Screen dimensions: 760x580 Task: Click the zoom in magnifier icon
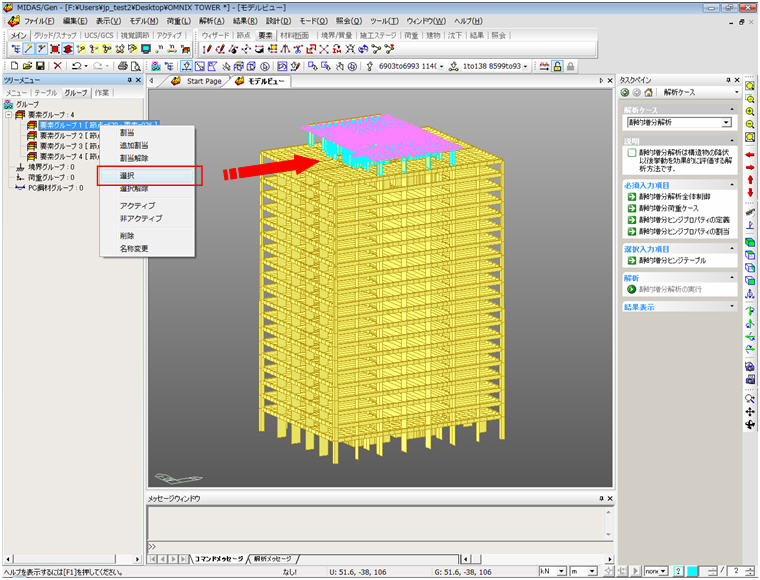(x=750, y=112)
